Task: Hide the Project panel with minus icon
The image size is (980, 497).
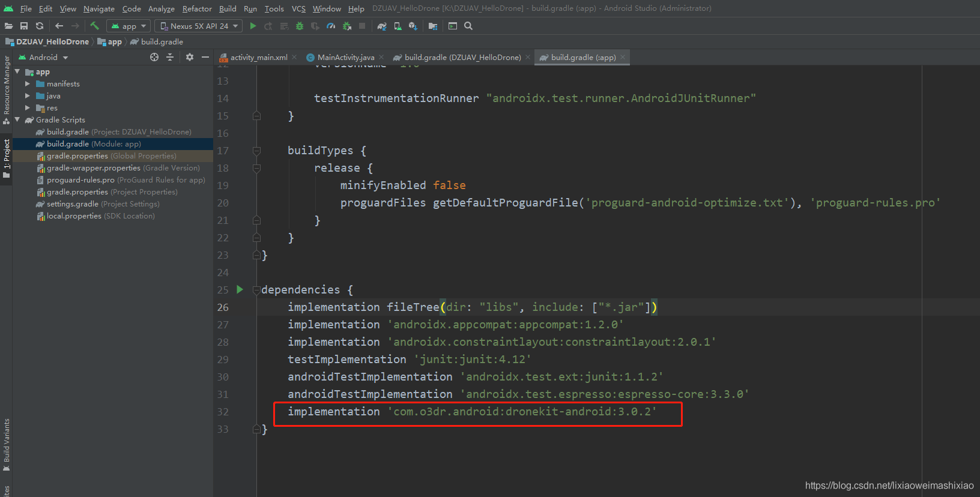Action: pyautogui.click(x=205, y=57)
